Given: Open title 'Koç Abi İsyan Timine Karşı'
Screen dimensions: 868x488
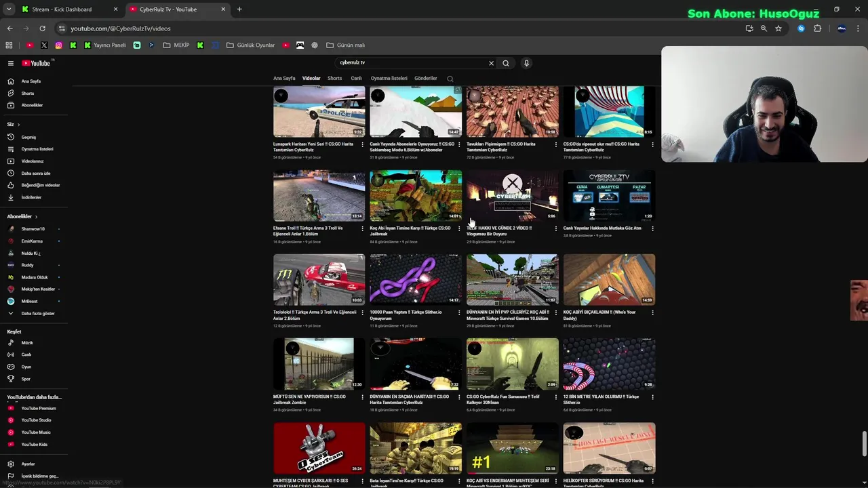Looking at the screenshot, I should click(x=410, y=231).
